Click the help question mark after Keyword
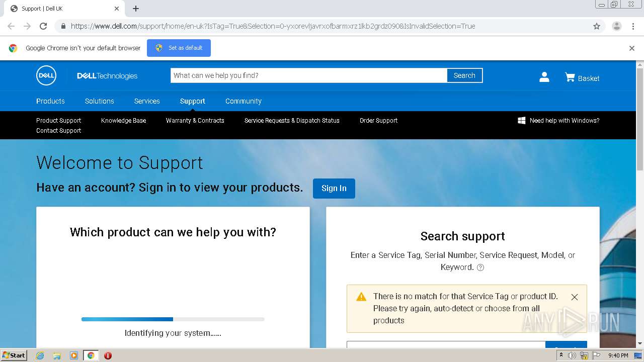Screen dimensions: 644x362 tap(480, 267)
